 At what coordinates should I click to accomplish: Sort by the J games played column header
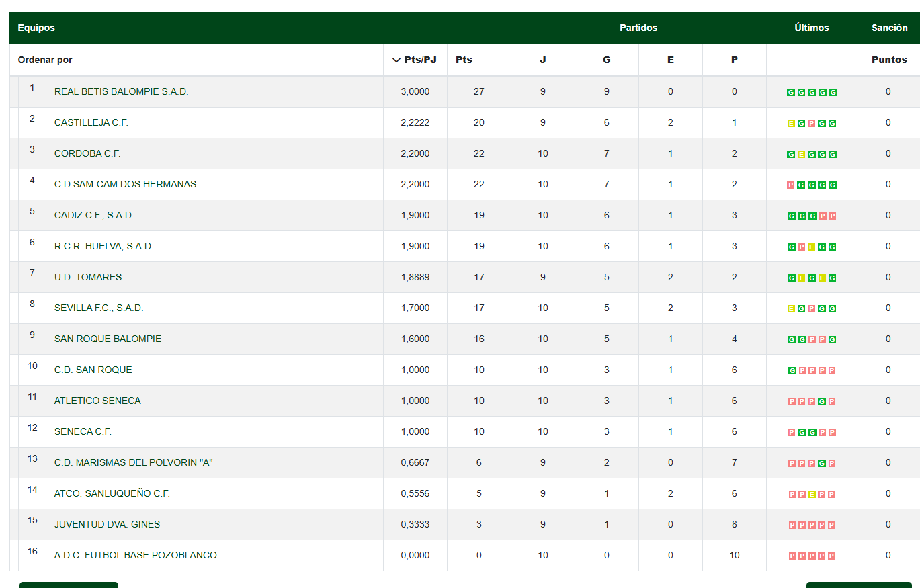click(543, 60)
